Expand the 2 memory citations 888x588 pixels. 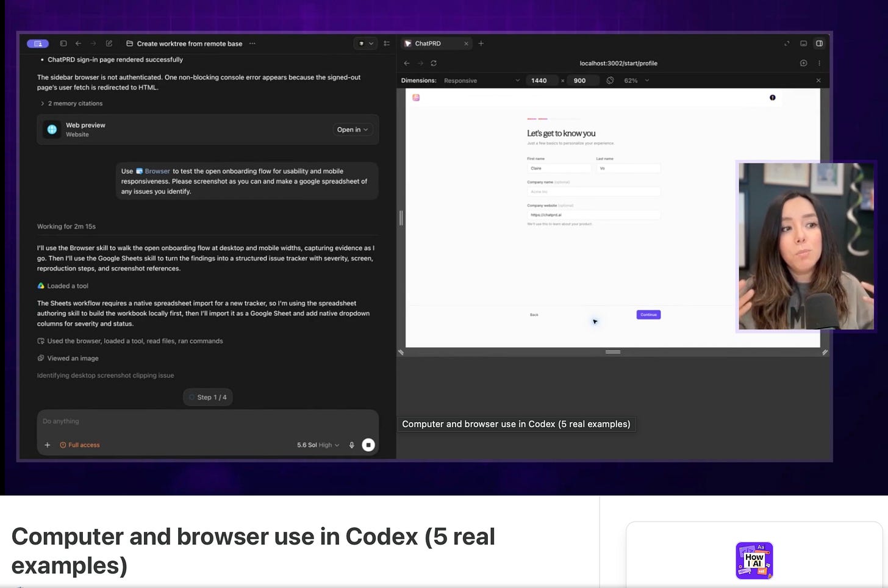tap(71, 104)
